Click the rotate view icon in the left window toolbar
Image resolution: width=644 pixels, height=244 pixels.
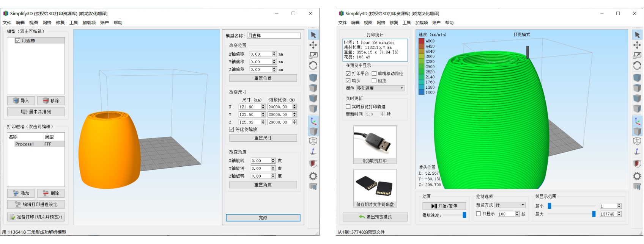pyautogui.click(x=313, y=66)
